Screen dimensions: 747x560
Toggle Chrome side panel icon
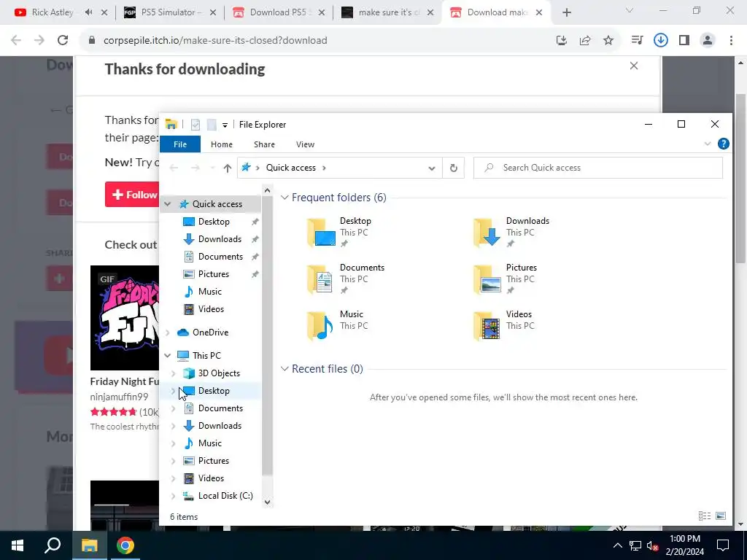(684, 41)
